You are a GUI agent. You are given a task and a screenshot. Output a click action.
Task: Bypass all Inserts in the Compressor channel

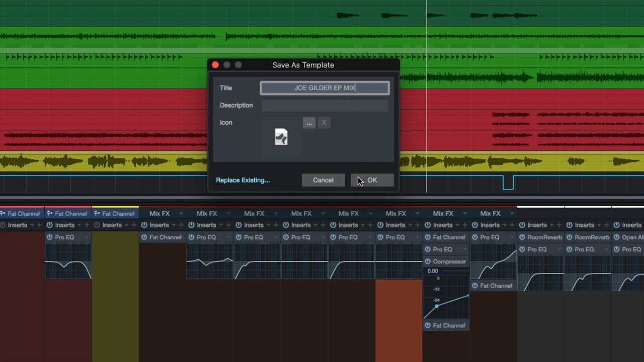[428, 225]
